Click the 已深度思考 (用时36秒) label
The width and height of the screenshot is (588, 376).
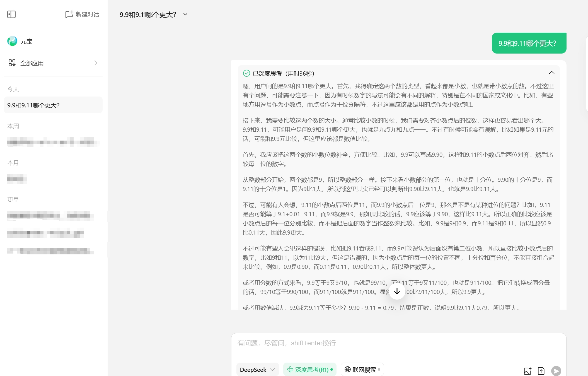[283, 73]
